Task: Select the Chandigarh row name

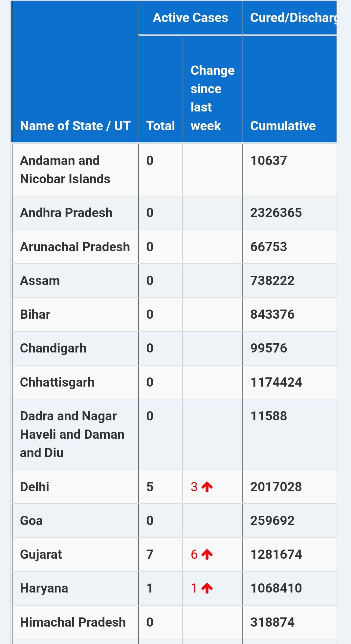Action: (x=53, y=348)
